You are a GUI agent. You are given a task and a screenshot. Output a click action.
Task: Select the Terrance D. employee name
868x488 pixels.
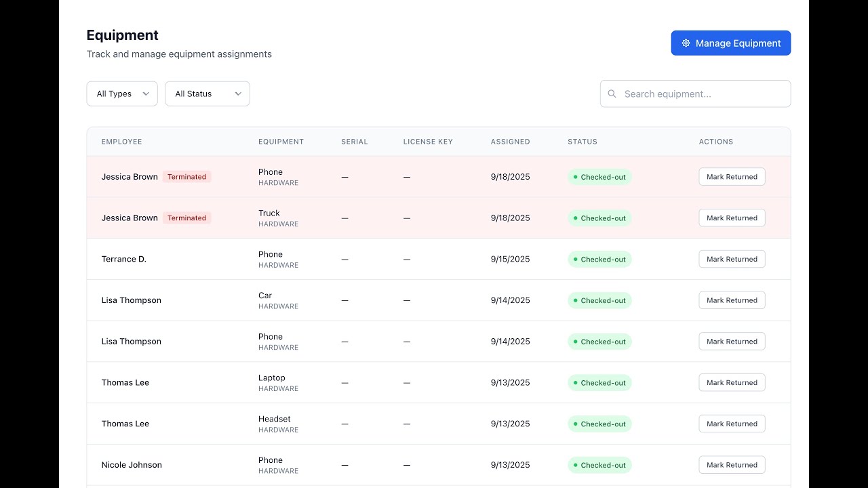[x=124, y=259]
